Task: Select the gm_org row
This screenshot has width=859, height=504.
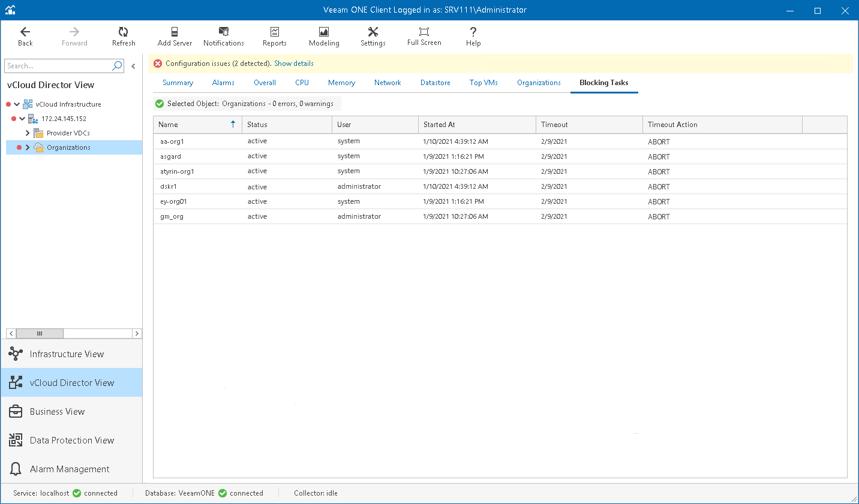Action: 500,216
